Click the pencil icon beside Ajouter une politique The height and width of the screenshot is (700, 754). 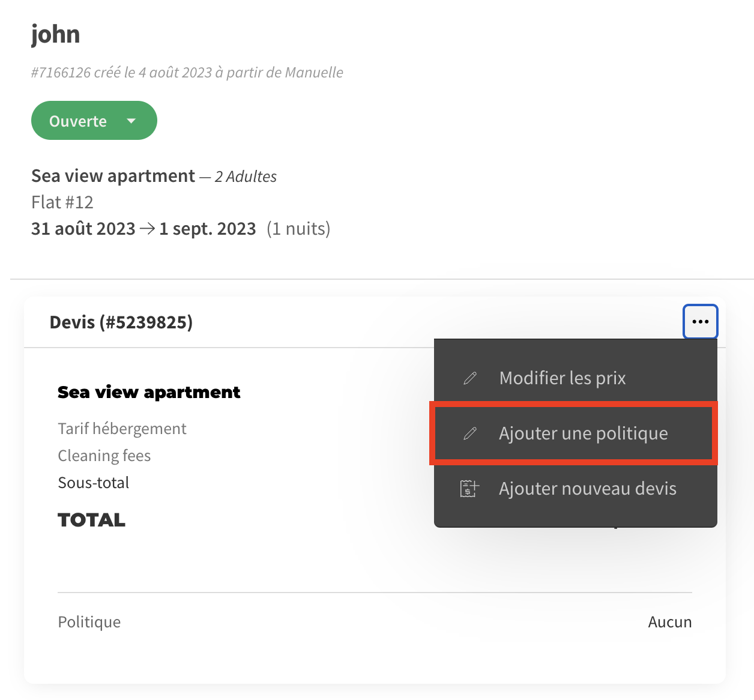click(x=470, y=433)
